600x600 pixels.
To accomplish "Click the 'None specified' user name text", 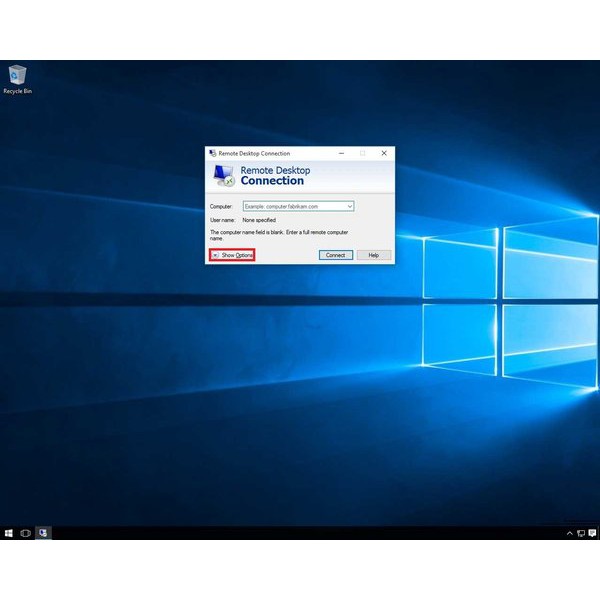I will 259,219.
